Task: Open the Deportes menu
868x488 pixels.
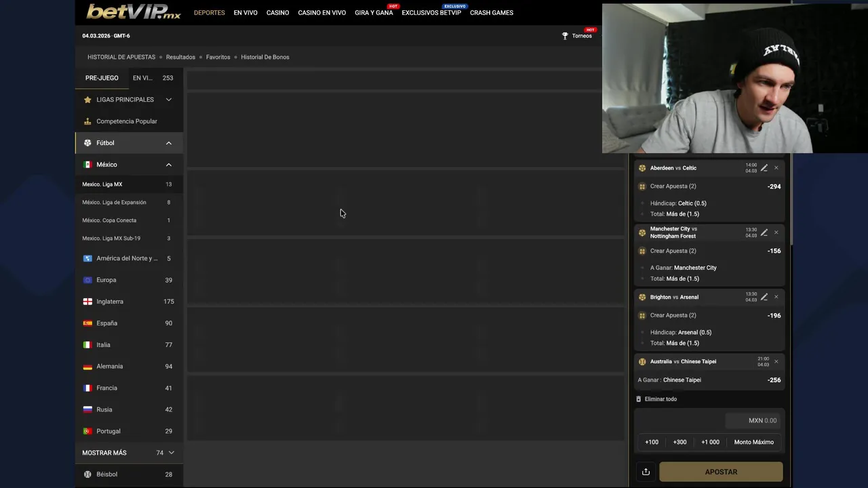Action: (x=210, y=13)
